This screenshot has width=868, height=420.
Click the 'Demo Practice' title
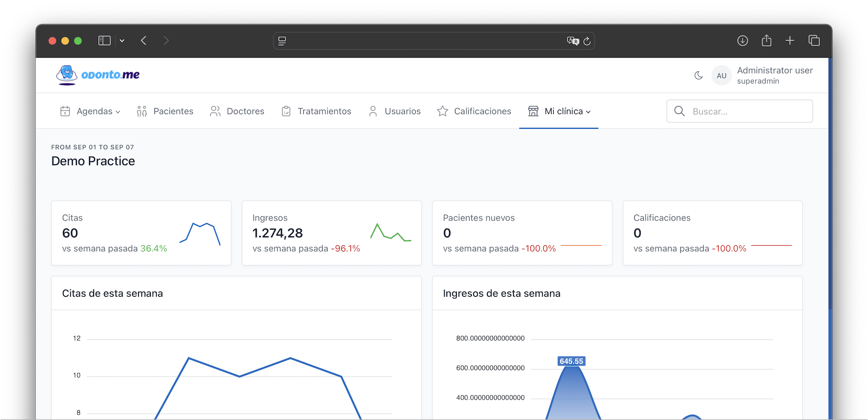click(93, 161)
